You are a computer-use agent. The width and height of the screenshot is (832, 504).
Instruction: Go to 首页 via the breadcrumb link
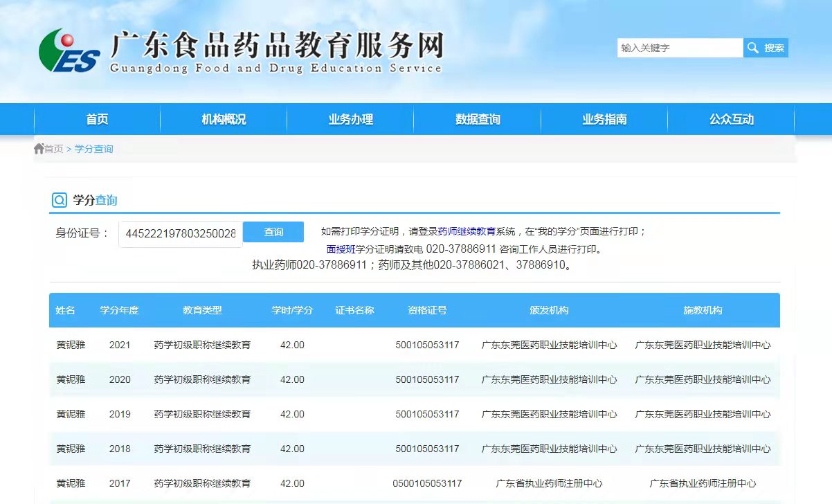click(54, 149)
